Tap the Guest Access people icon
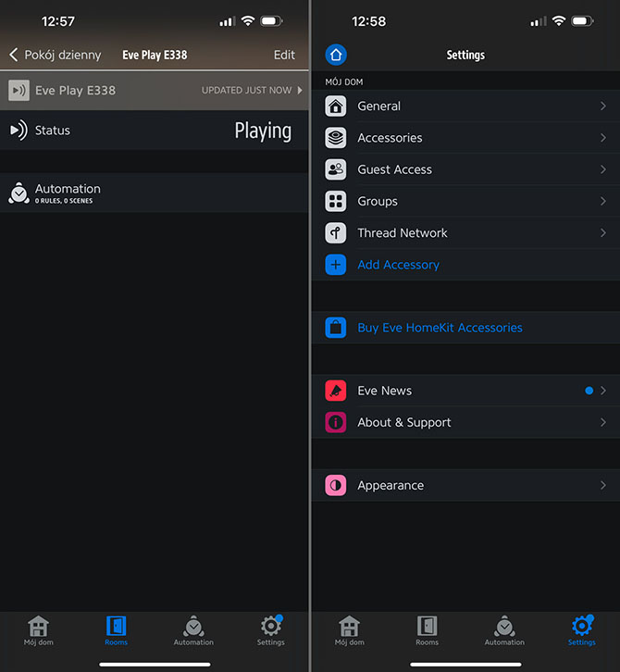This screenshot has width=620, height=672. coord(336,169)
